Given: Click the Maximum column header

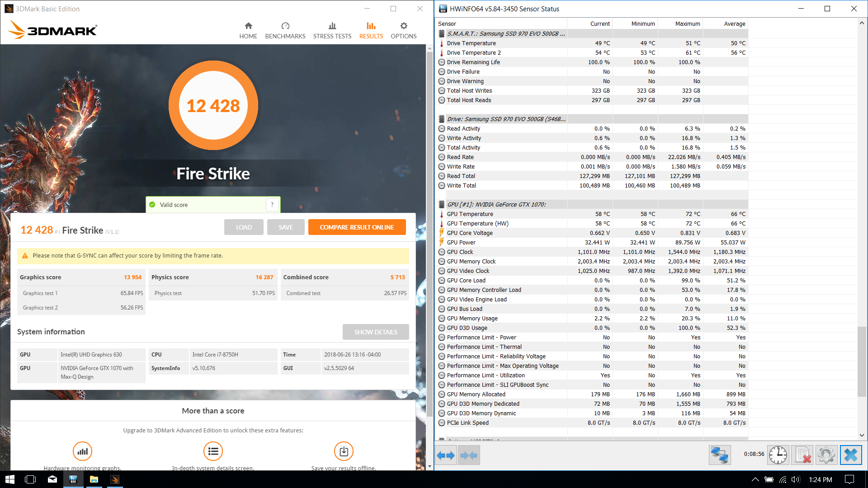Looking at the screenshot, I should (680, 24).
